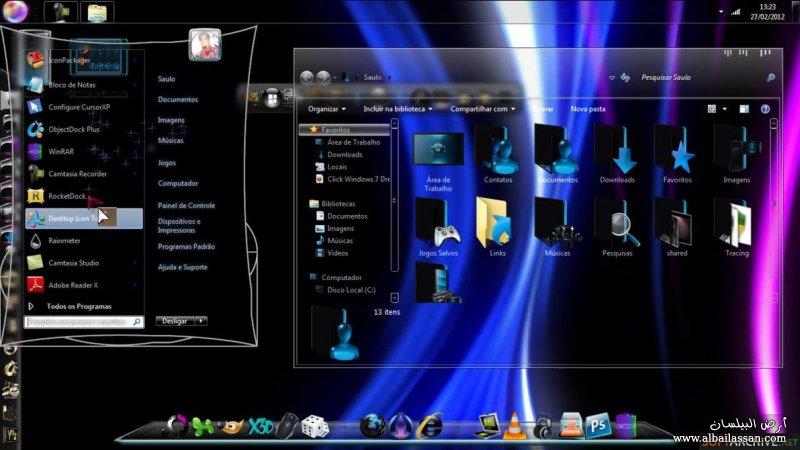The height and width of the screenshot is (450, 800).
Task: Launch Camtasia Studio
Action: tap(84, 263)
